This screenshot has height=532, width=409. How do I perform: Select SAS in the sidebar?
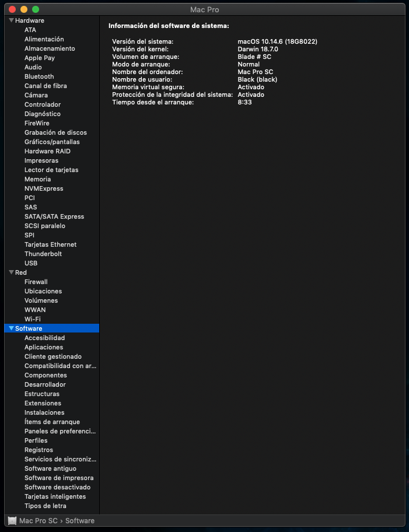[x=30, y=207]
